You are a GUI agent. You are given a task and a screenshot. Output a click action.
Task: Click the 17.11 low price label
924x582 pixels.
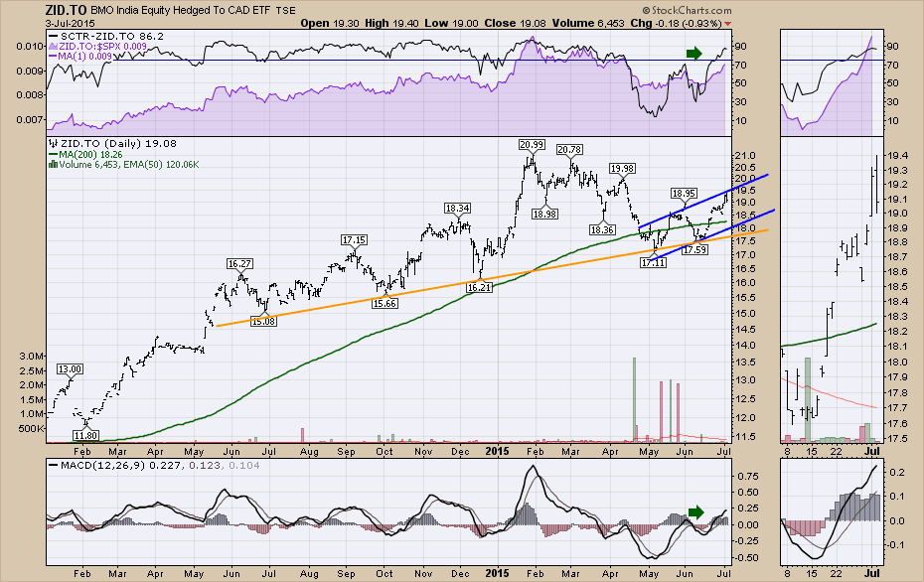pos(654,263)
